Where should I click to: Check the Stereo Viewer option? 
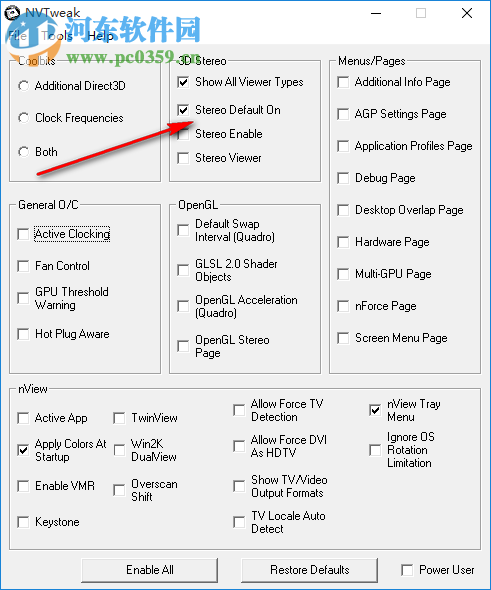(183, 158)
